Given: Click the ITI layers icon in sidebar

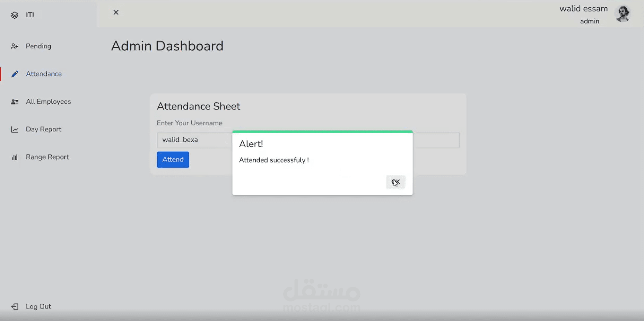Looking at the screenshot, I should 15,15.
